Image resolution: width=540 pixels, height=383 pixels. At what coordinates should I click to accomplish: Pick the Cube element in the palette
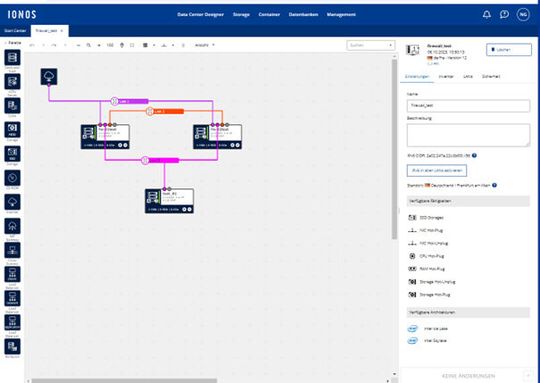(12, 105)
